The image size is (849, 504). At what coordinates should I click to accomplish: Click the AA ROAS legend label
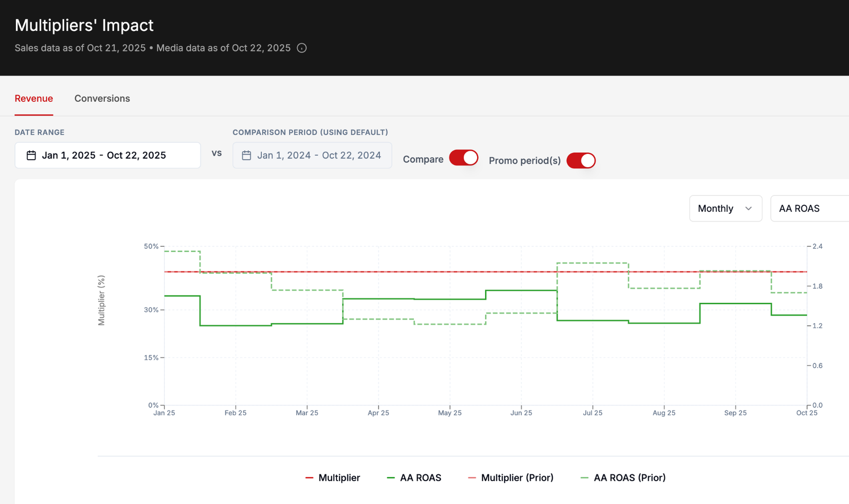(420, 478)
